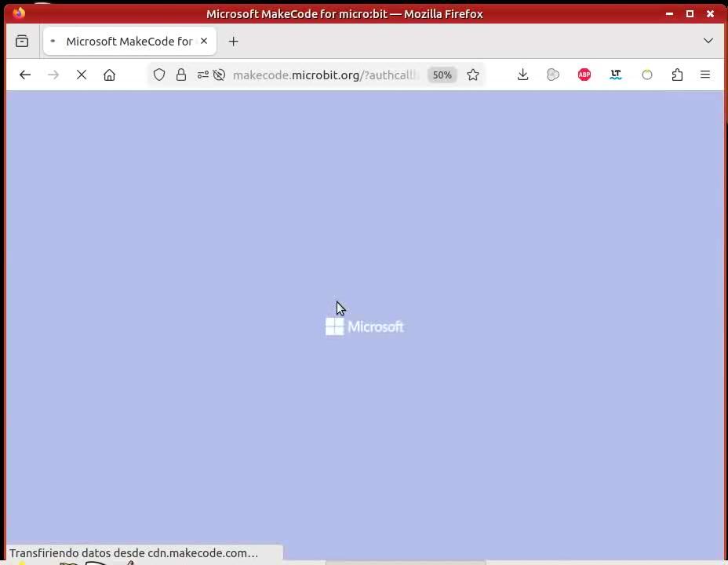Open a new tab
This screenshot has height=565, width=728.
[x=234, y=42]
